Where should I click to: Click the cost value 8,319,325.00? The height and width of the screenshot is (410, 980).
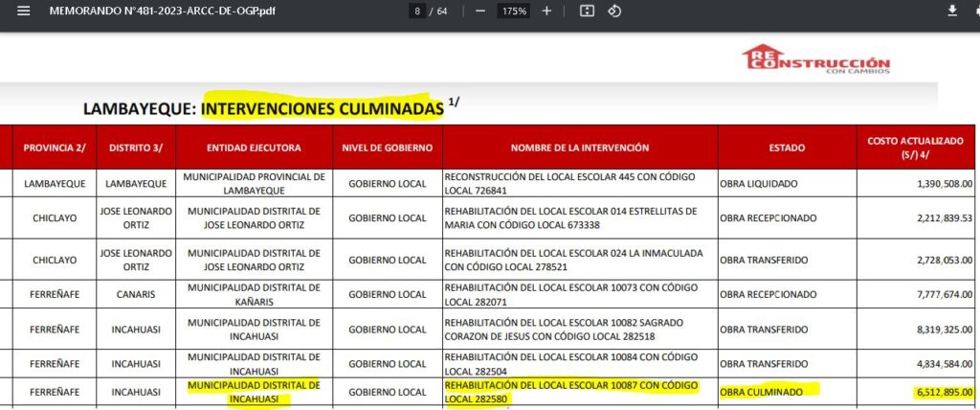(x=945, y=330)
